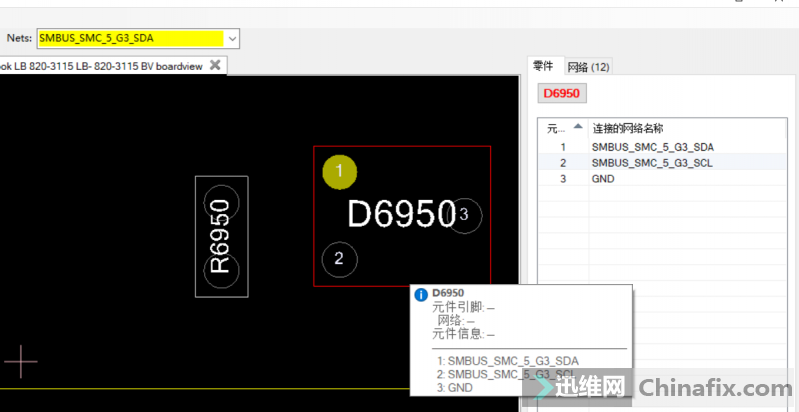Screen dimensions: 799x412
Task: Click the crosshair origin marker on board
Action: [20, 360]
